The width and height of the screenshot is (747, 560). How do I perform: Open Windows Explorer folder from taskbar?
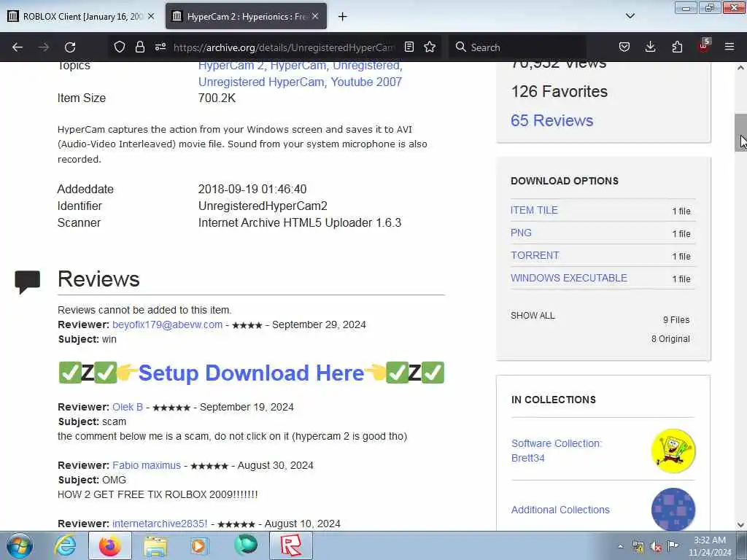click(x=156, y=546)
